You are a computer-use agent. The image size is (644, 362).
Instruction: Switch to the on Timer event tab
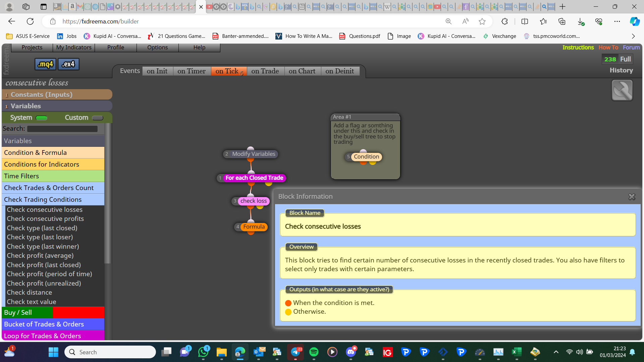(x=192, y=71)
